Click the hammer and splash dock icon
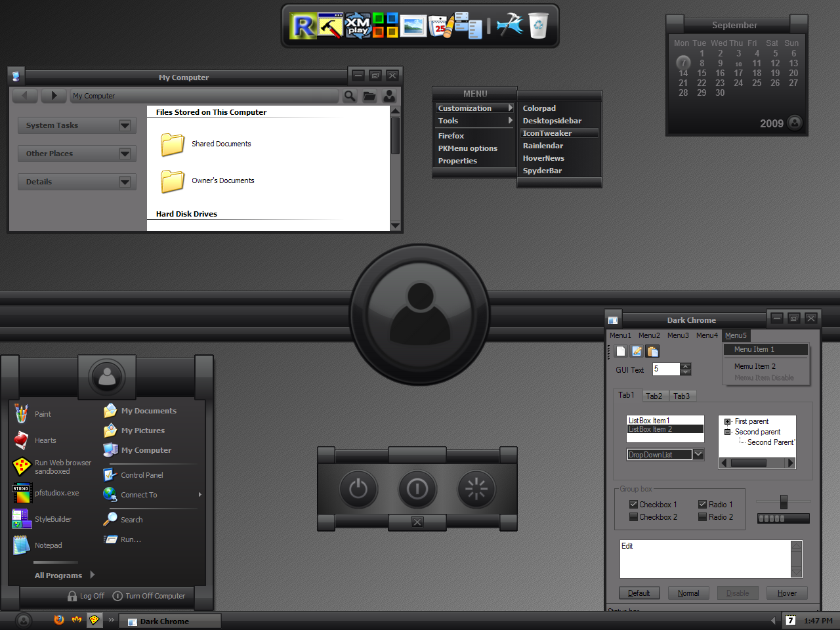 509,26
